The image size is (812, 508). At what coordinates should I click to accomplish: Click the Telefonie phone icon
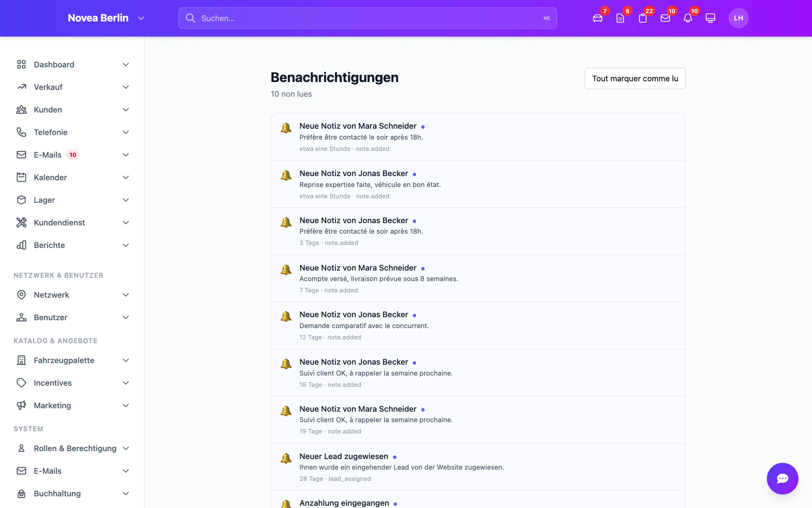click(x=21, y=132)
